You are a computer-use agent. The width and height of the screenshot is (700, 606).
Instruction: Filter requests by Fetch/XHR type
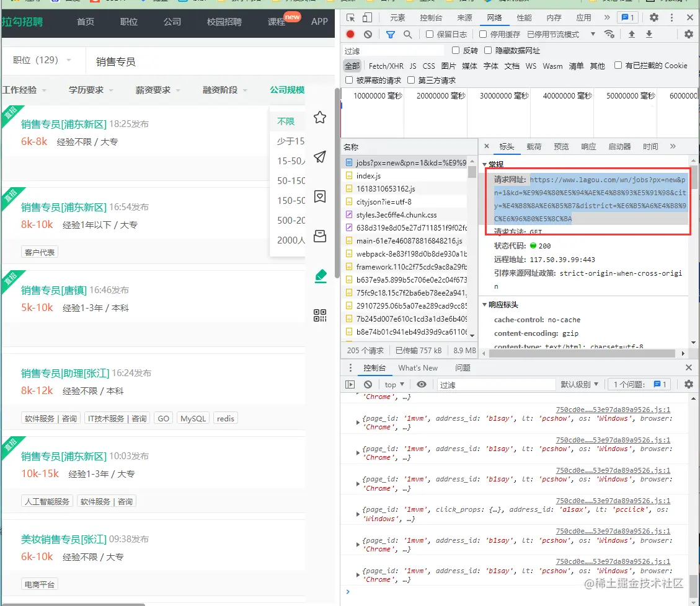coord(386,66)
